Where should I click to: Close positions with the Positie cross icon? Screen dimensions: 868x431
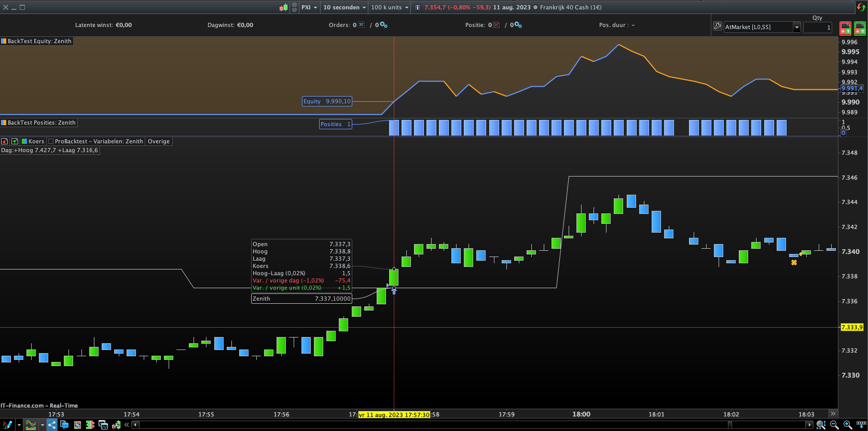(x=497, y=25)
